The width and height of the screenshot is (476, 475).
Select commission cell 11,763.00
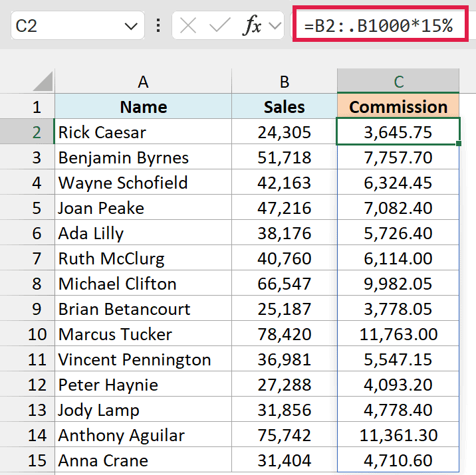coord(398,333)
